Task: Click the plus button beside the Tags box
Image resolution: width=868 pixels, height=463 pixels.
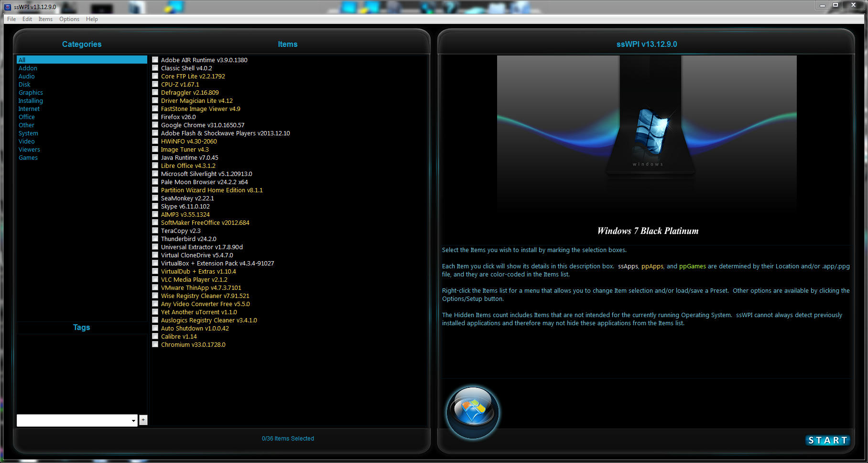Action: (x=143, y=420)
